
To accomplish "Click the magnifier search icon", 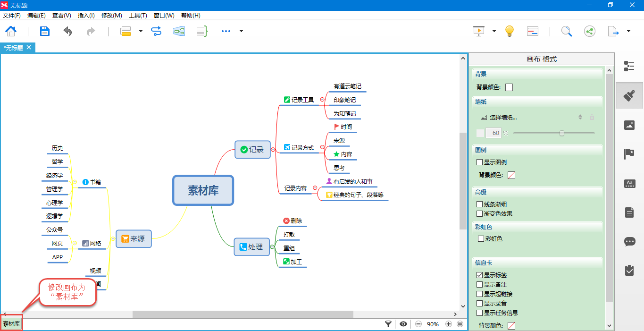I will tap(566, 32).
